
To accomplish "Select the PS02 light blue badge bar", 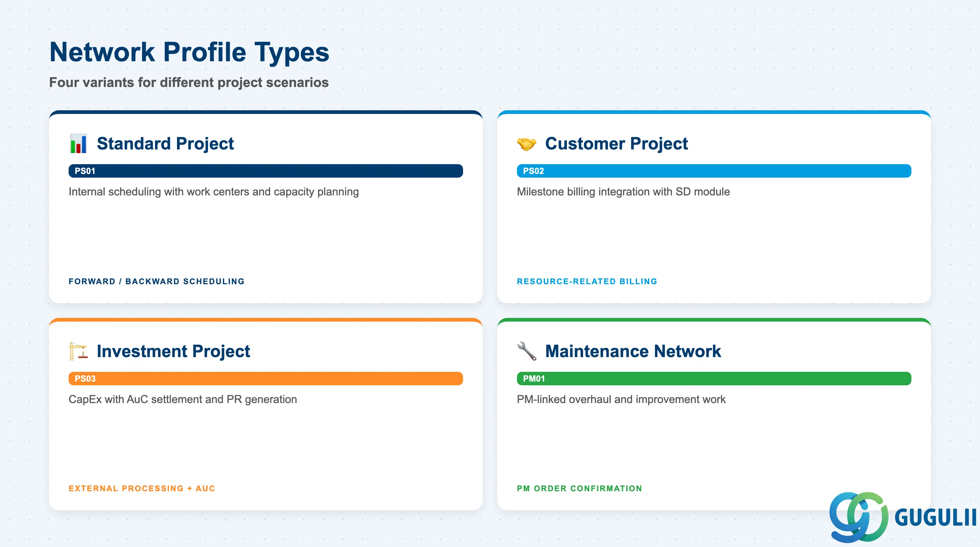I will [714, 171].
